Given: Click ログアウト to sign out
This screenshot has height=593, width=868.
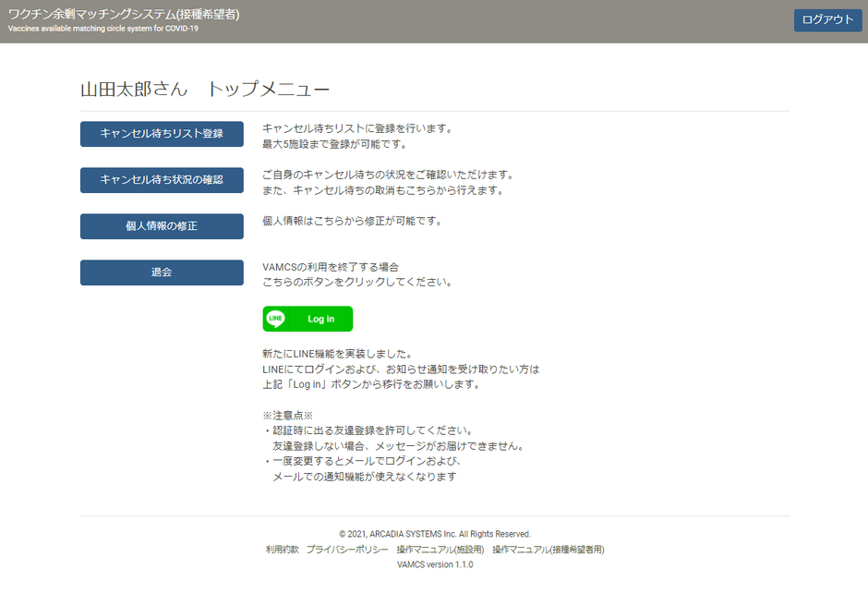Looking at the screenshot, I should click(x=827, y=19).
